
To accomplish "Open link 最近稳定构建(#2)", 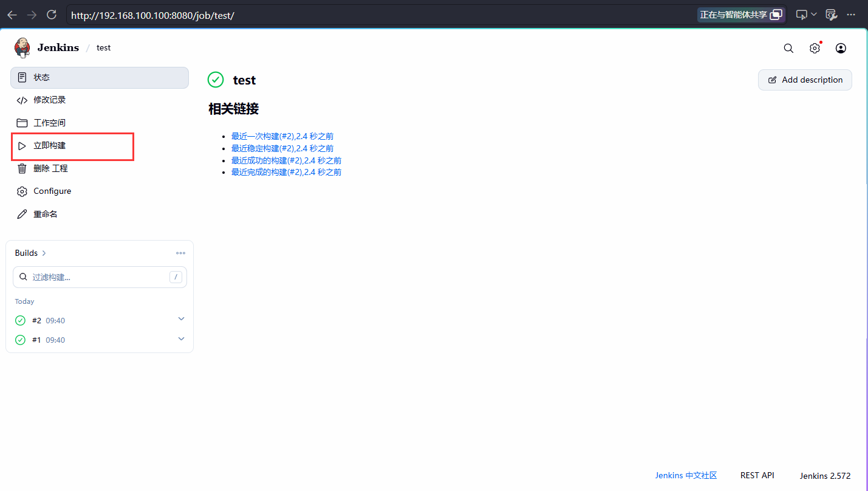I will 282,148.
